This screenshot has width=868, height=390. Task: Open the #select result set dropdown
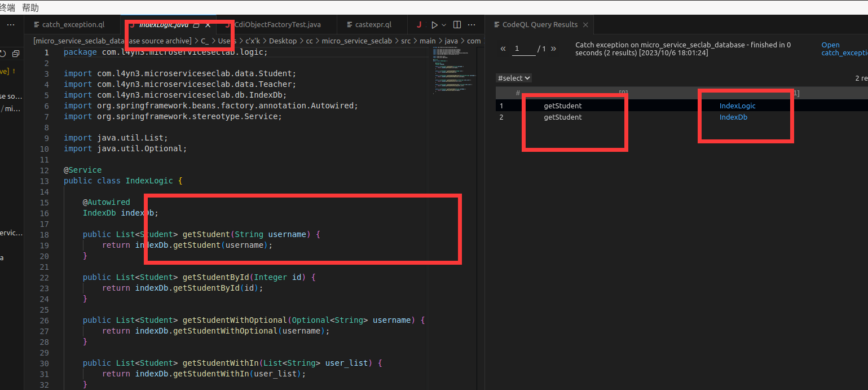tap(514, 78)
